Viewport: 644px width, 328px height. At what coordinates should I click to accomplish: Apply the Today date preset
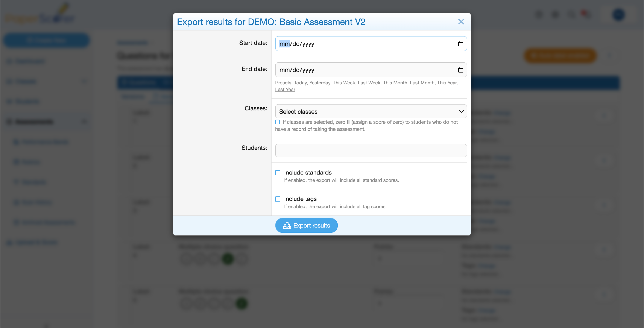pos(300,83)
